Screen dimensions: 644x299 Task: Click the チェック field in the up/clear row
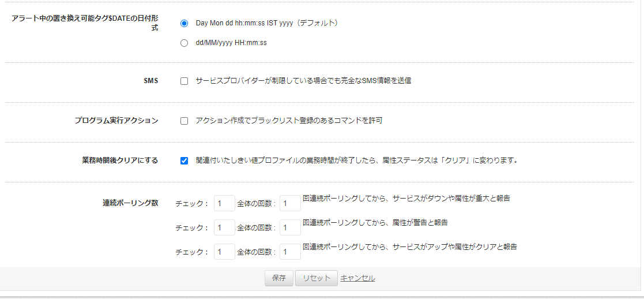point(224,252)
